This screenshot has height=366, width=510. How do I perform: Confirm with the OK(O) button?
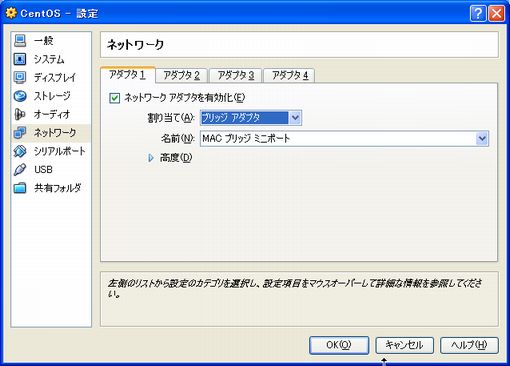[x=339, y=345]
